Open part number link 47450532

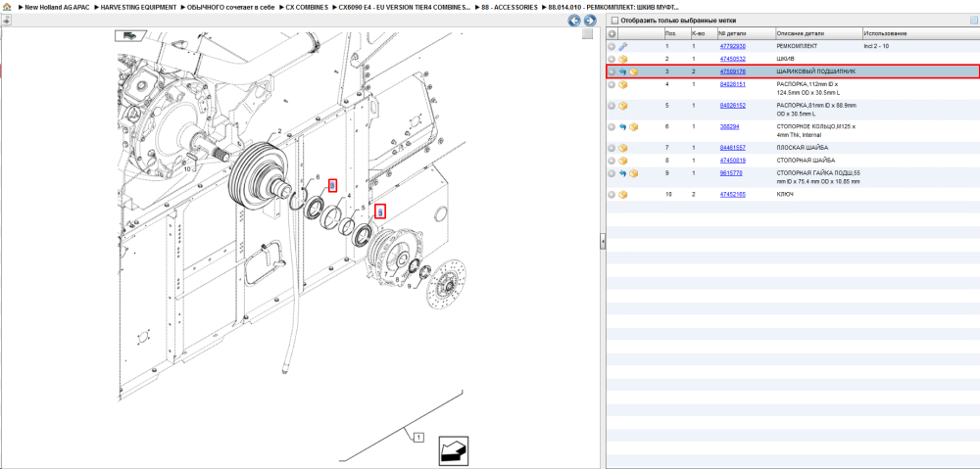pos(732,58)
